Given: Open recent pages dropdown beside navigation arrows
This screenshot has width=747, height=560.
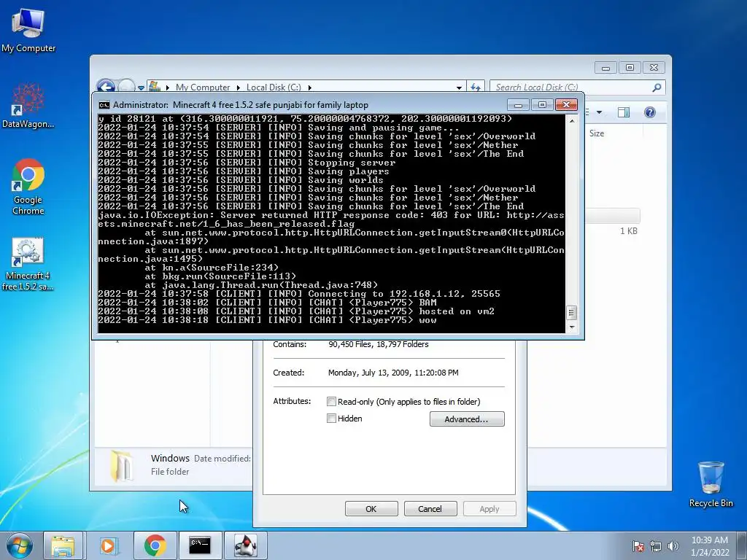Looking at the screenshot, I should tap(141, 87).
